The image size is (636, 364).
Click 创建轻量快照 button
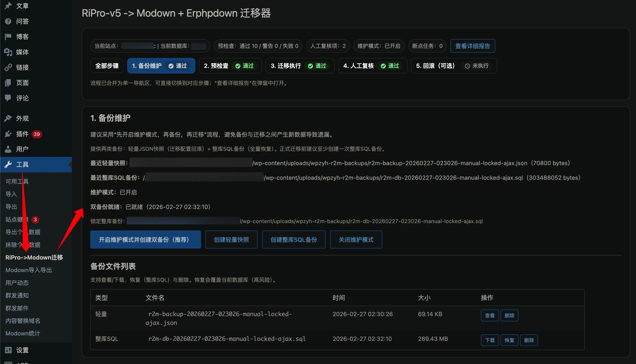click(x=231, y=240)
